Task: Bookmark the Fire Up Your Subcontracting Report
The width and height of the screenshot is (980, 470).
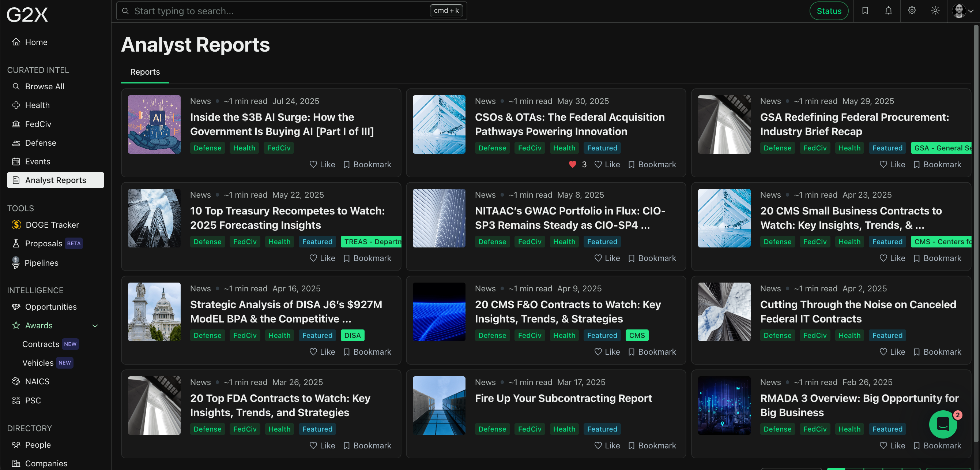Action: click(x=652, y=445)
